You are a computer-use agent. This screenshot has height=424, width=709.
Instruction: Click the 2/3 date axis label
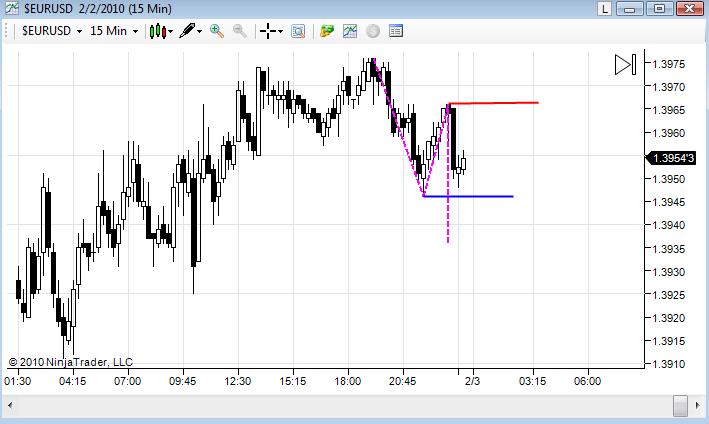pyautogui.click(x=472, y=381)
